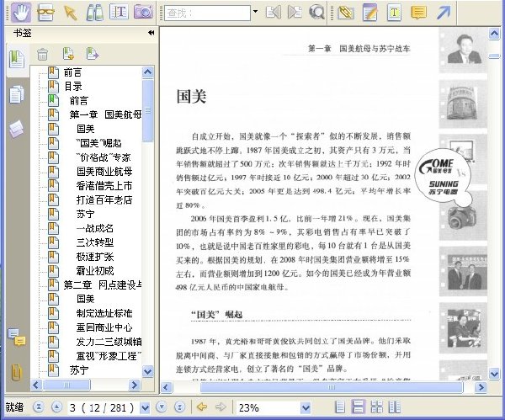Open bookmark 目录
The image size is (505, 420).
pos(73,87)
